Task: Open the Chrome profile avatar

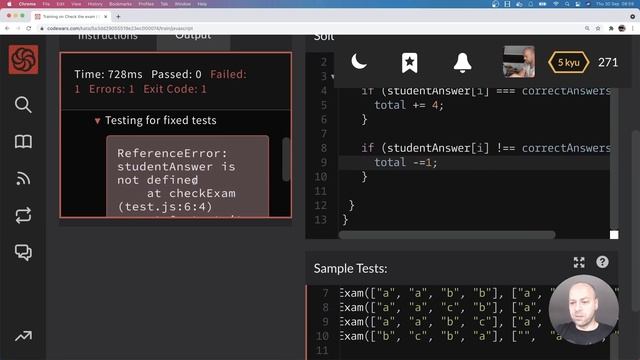Action: tap(622, 28)
